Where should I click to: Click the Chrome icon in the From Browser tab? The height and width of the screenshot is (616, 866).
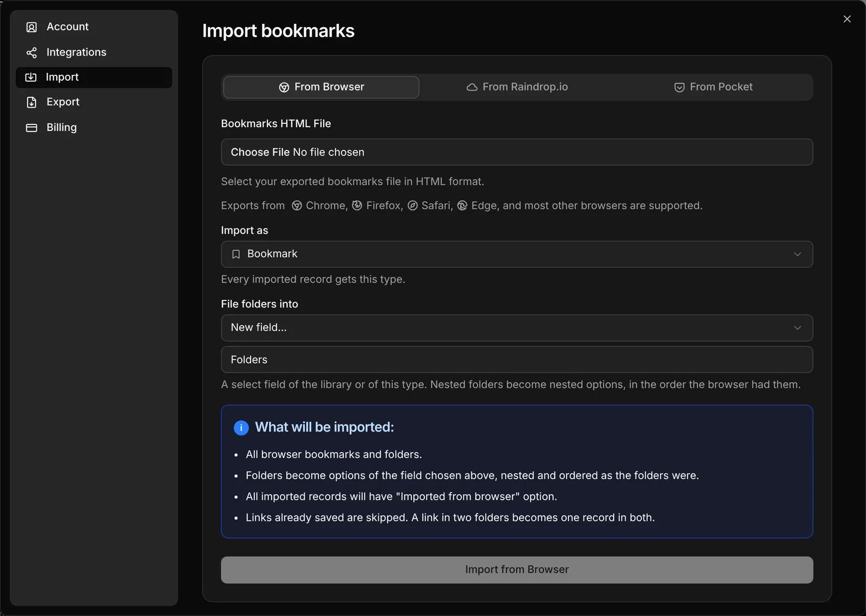click(284, 88)
